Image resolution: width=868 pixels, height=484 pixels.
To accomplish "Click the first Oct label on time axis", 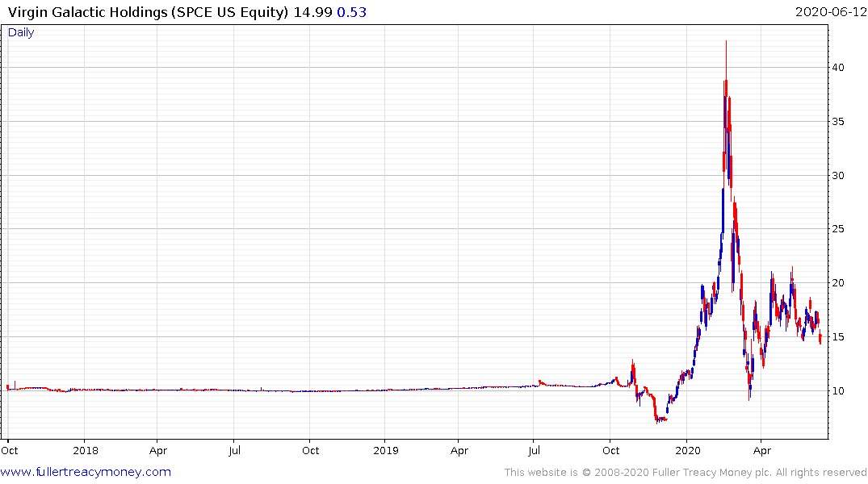I will point(10,451).
